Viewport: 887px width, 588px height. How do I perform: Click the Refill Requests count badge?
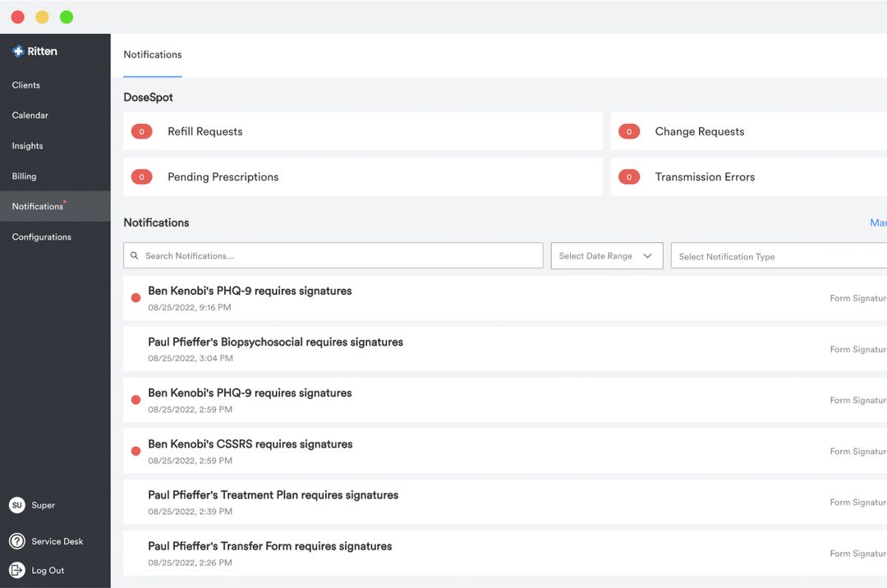tap(141, 131)
